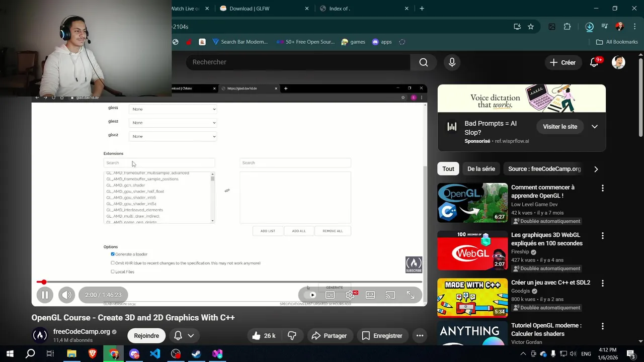Open Steam from taskbar
The image size is (644, 362).
click(196, 354)
